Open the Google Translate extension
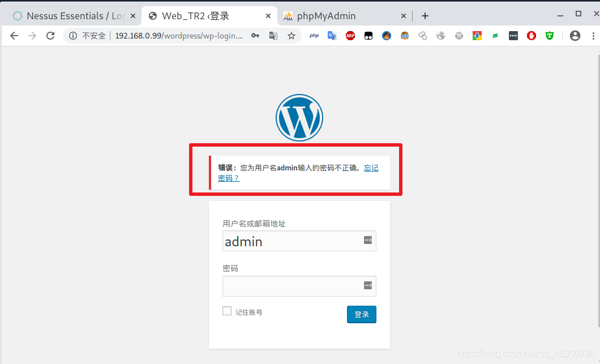 [332, 36]
